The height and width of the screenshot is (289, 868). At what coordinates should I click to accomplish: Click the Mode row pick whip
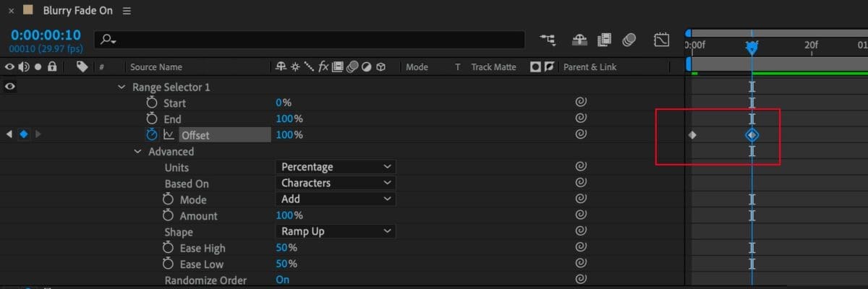(x=580, y=198)
